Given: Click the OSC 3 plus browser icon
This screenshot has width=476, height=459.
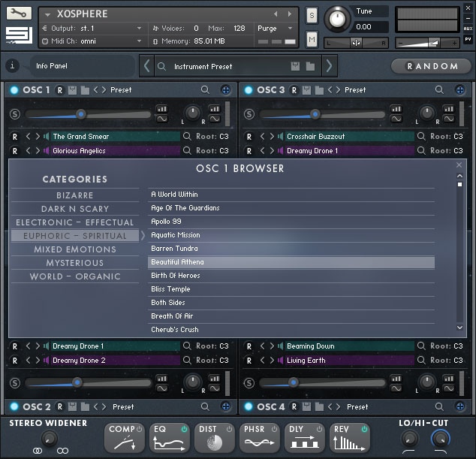Looking at the screenshot, I should pyautogui.click(x=460, y=90).
